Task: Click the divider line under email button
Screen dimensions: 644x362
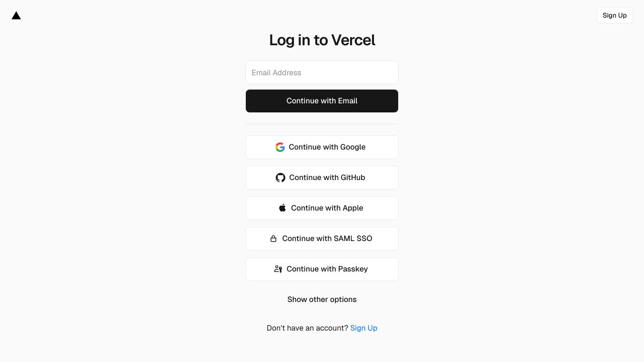Action: (x=322, y=124)
